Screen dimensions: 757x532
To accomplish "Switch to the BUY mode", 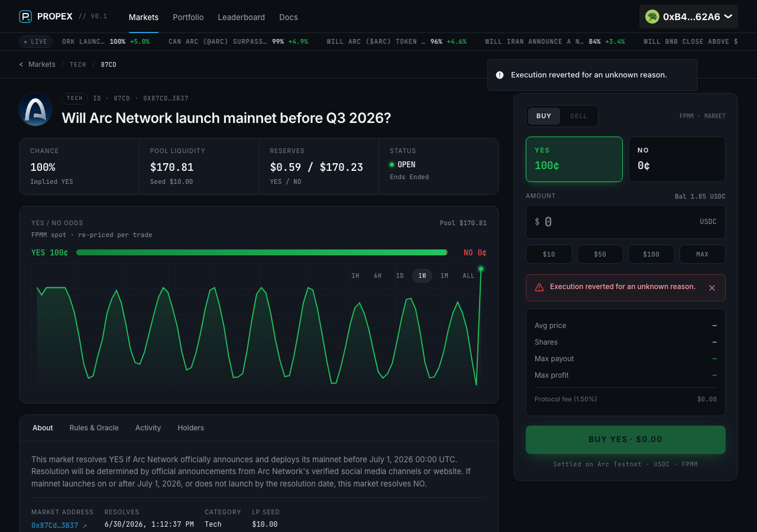I will coord(544,116).
